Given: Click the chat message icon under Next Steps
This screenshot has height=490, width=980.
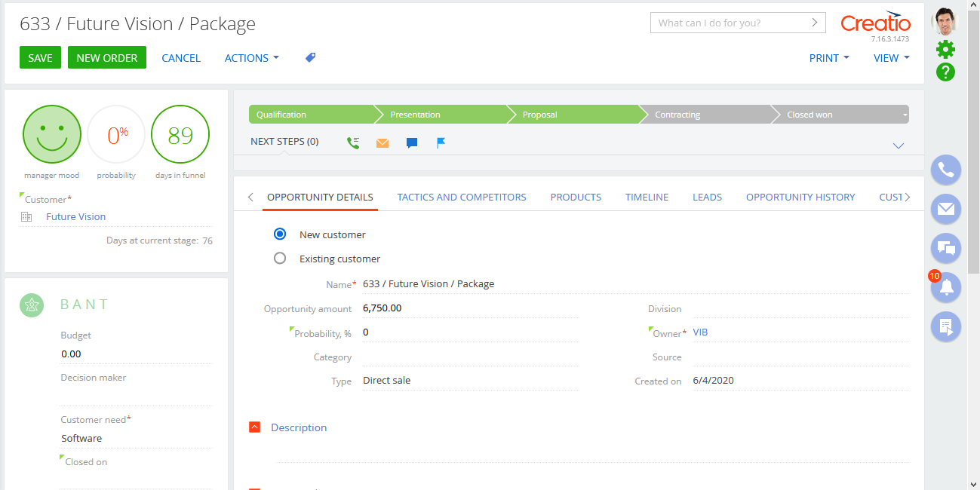Looking at the screenshot, I should pyautogui.click(x=411, y=142).
